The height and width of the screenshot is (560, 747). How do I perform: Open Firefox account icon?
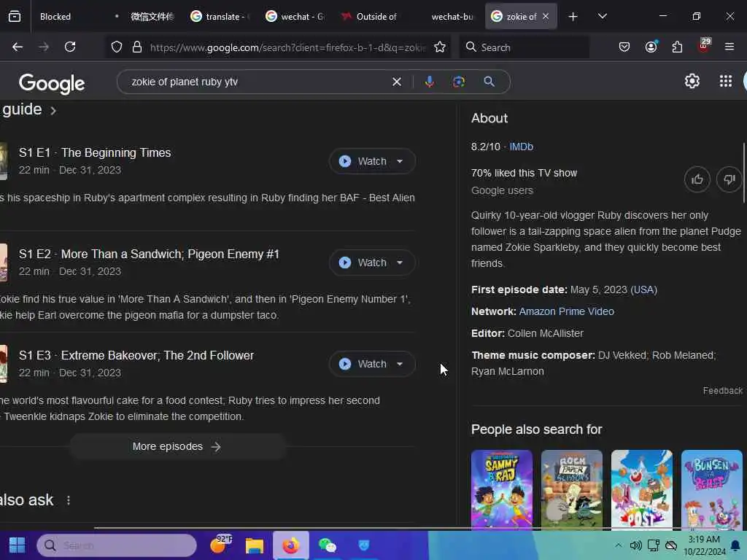coord(651,47)
